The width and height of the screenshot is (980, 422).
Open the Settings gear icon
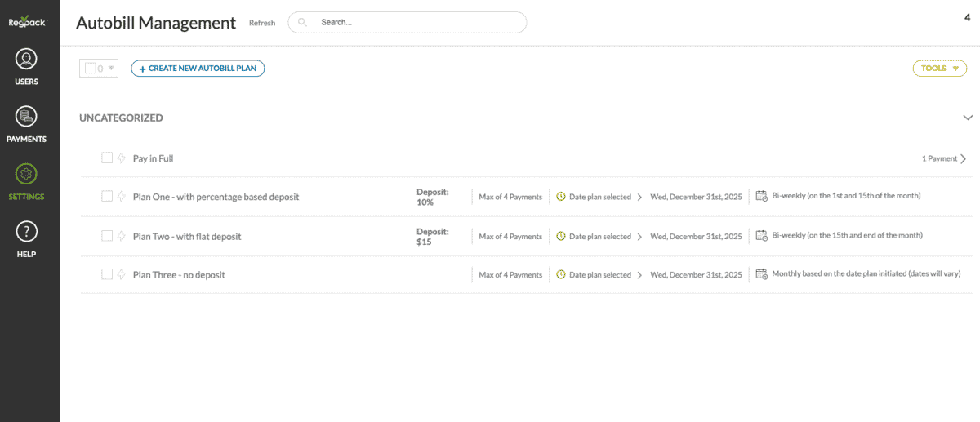click(x=26, y=174)
